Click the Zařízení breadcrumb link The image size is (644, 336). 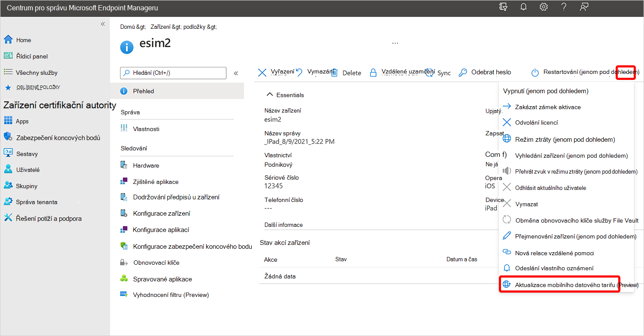[x=161, y=27]
